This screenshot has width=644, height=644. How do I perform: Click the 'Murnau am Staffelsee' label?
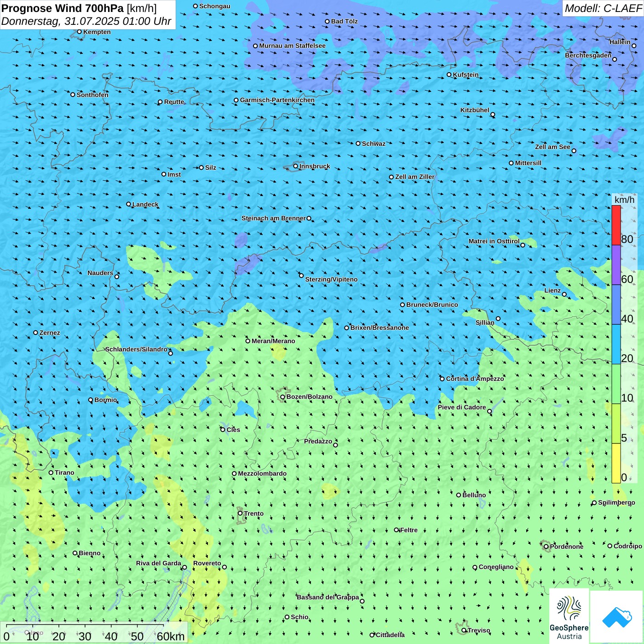coord(292,46)
